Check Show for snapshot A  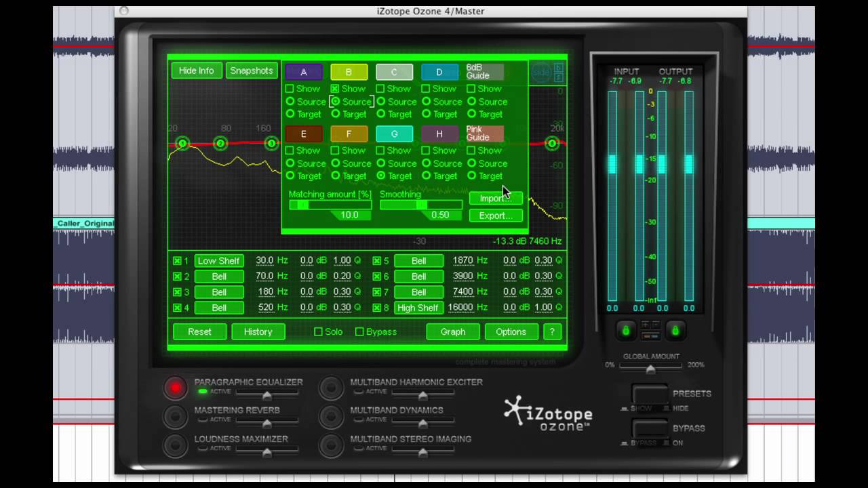point(290,89)
